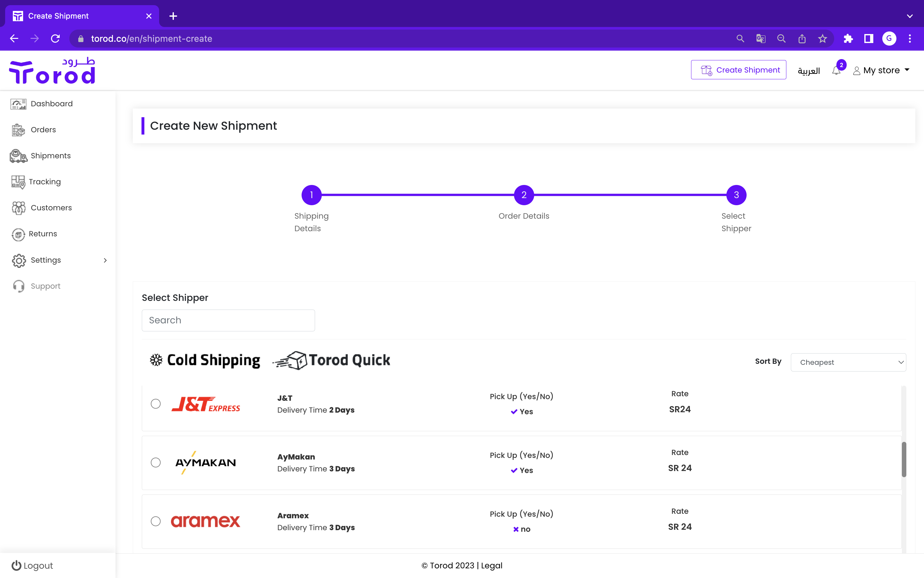
Task: Open the Dashboard sidebar icon
Action: point(18,104)
